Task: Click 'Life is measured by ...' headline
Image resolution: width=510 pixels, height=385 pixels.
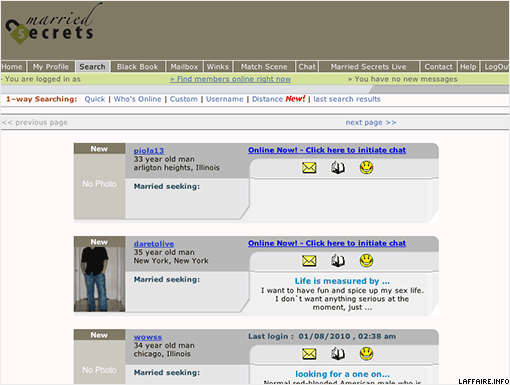Action: click(x=342, y=281)
